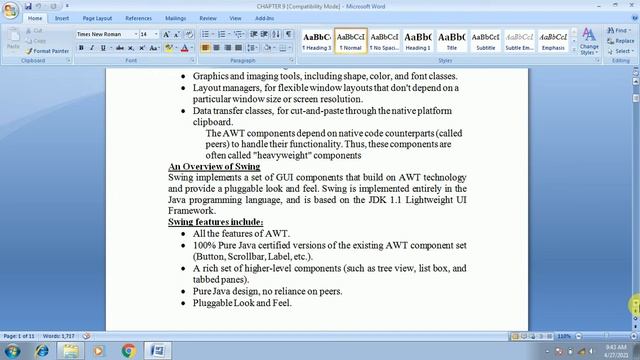Screen dimensions: 640x360
Task: Click the Paste clipboard icon
Action: click(13, 36)
